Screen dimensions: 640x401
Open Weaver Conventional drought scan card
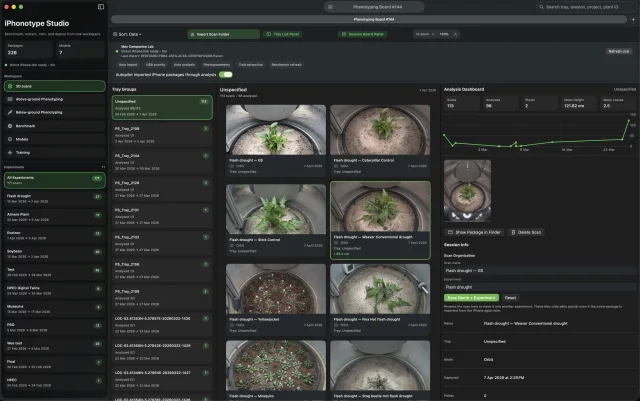click(380, 221)
